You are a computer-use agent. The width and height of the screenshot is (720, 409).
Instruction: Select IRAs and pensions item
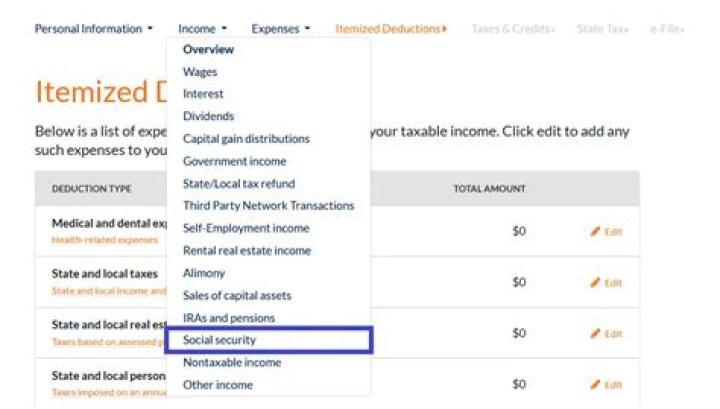[226, 317]
